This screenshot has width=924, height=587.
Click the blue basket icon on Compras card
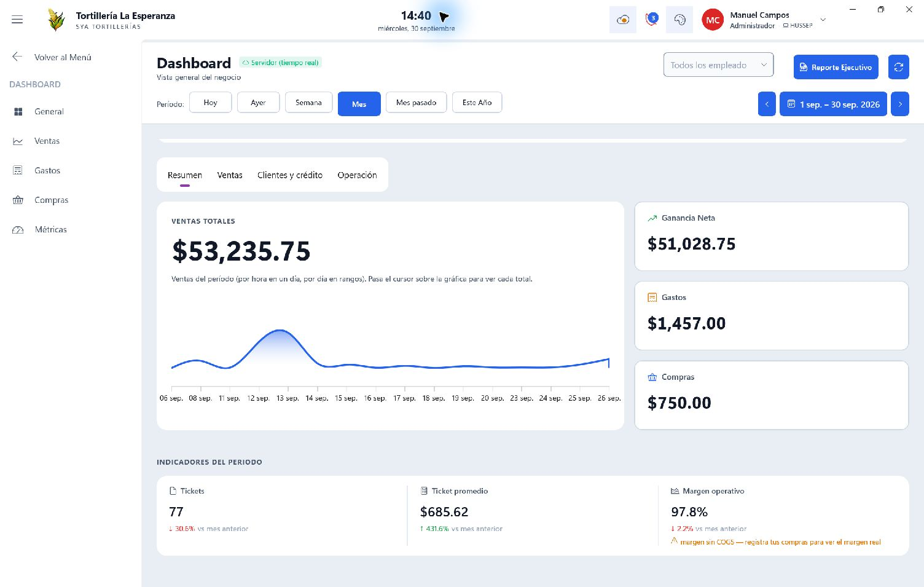coord(652,377)
